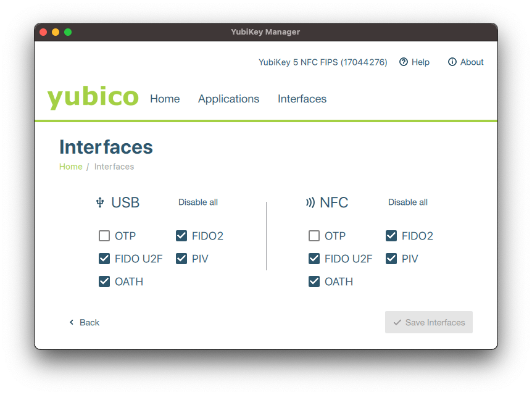Click Disable all under USB

pos(198,202)
